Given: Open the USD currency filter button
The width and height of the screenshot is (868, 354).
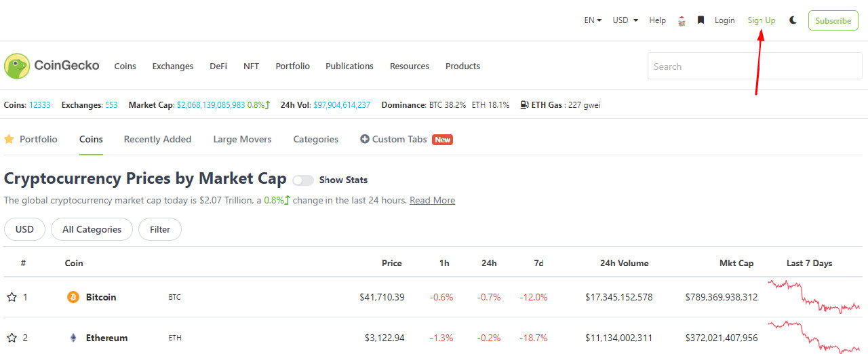Looking at the screenshot, I should tap(24, 229).
